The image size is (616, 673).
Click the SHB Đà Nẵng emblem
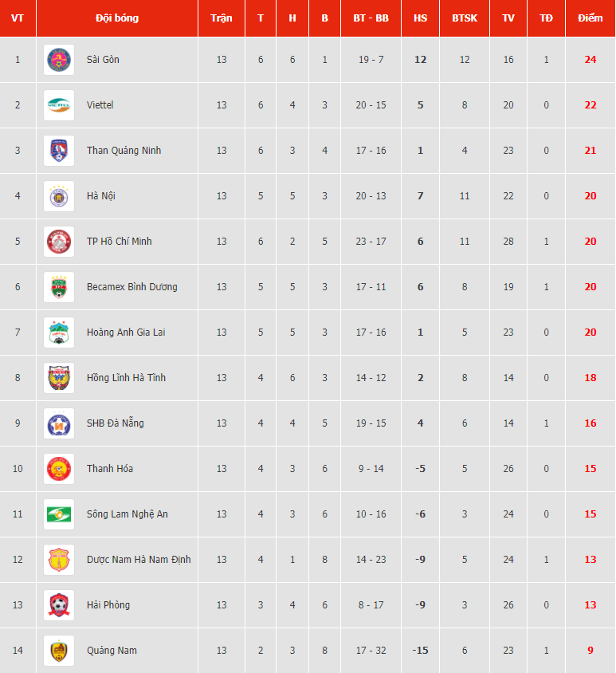click(x=59, y=423)
